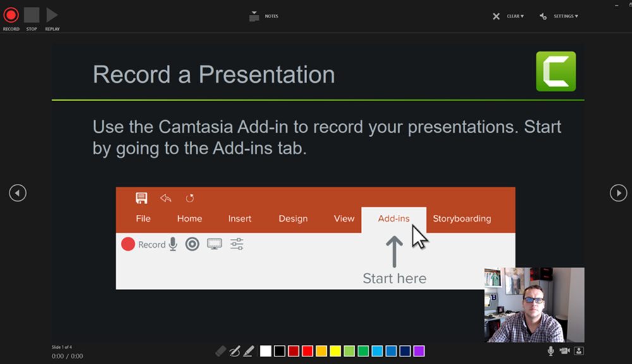This screenshot has width=632, height=364.
Task: Pick the light blue ink color
Action: coord(377,351)
